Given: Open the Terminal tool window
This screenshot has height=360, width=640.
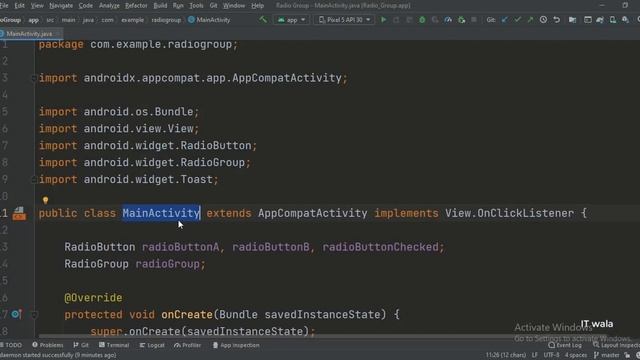Looking at the screenshot, I should (114, 345).
